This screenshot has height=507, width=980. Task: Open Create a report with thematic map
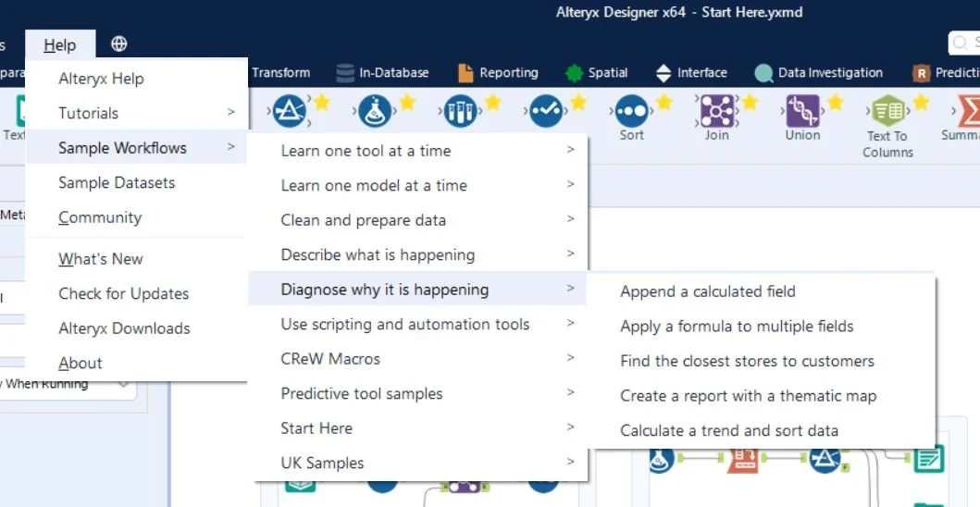762,396
